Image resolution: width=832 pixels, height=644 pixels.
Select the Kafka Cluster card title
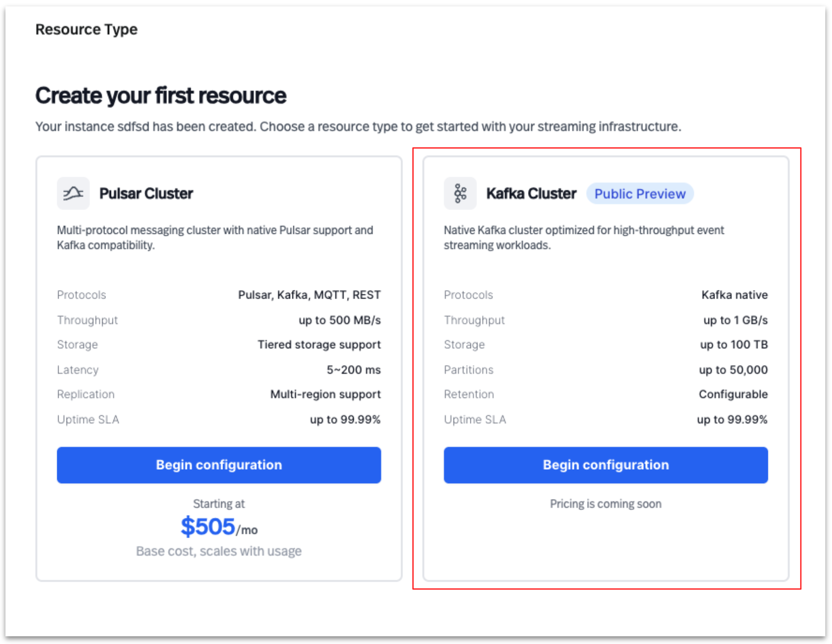(531, 193)
